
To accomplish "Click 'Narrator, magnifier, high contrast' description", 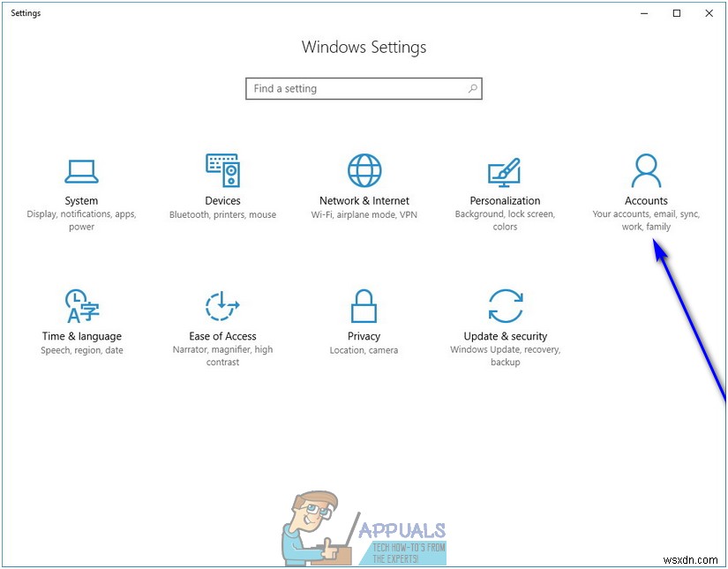I will point(223,356).
